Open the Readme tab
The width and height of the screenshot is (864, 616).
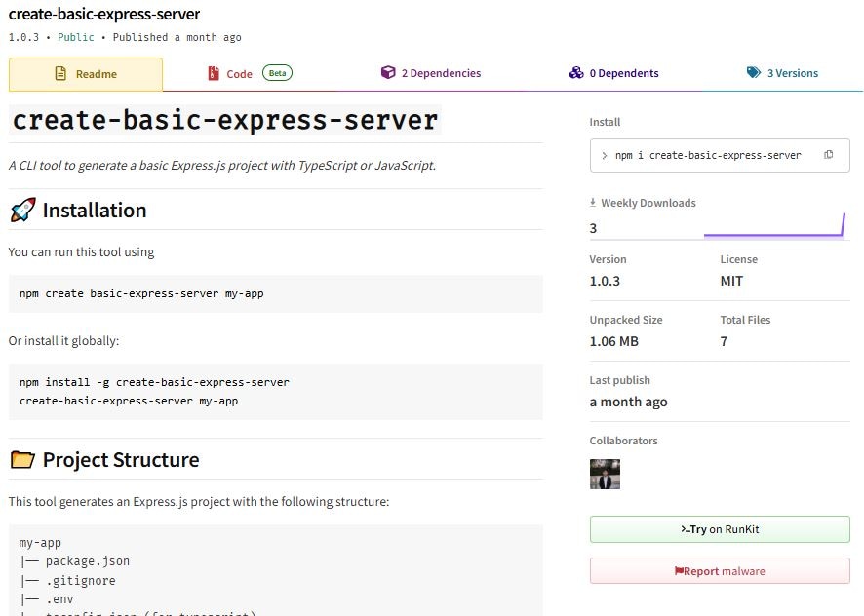click(x=86, y=74)
